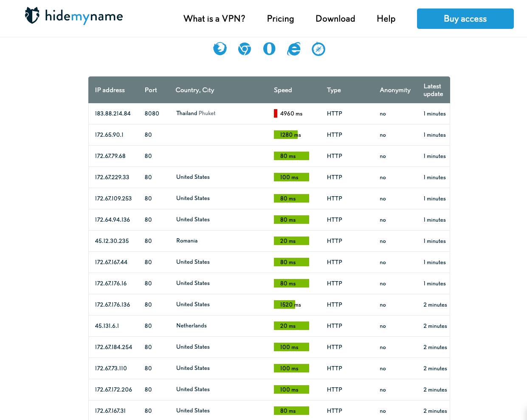Click the Safari compass icon
The height and width of the screenshot is (420, 527).
click(x=318, y=49)
